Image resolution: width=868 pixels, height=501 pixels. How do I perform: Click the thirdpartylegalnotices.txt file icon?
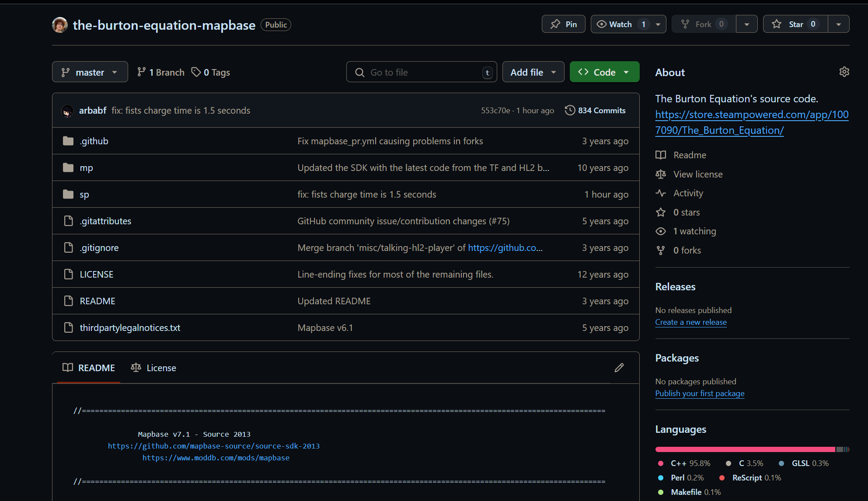click(x=68, y=327)
